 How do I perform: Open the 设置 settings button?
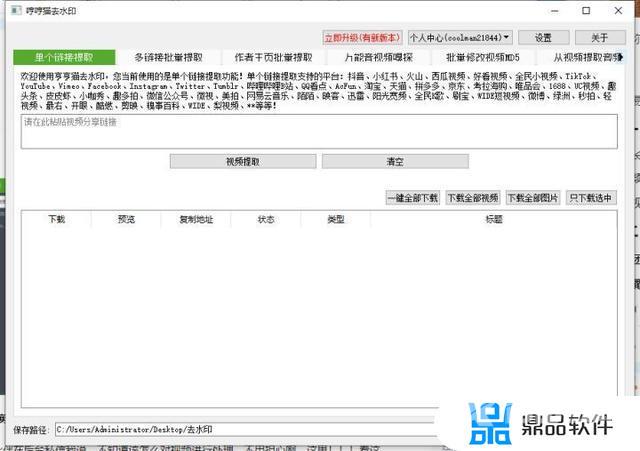[x=543, y=38]
